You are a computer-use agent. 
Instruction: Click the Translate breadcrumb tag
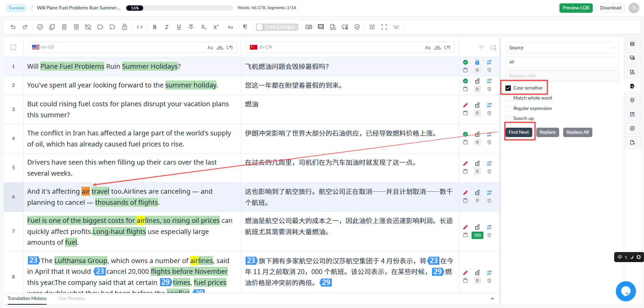pos(16,8)
